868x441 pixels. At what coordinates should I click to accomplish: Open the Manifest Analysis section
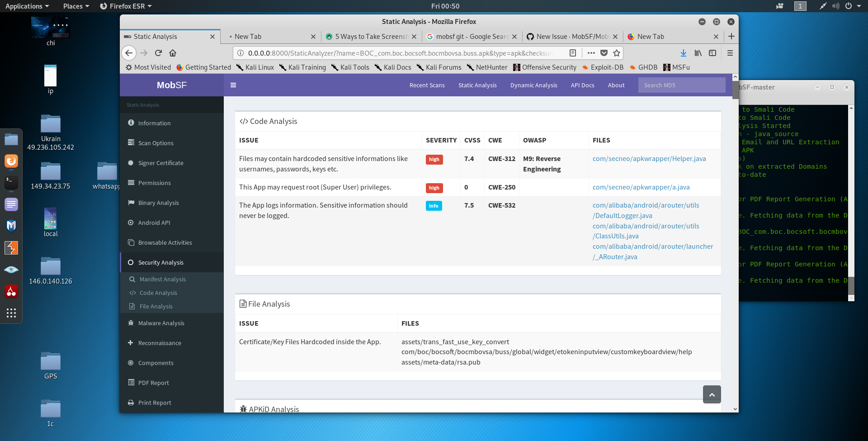162,279
